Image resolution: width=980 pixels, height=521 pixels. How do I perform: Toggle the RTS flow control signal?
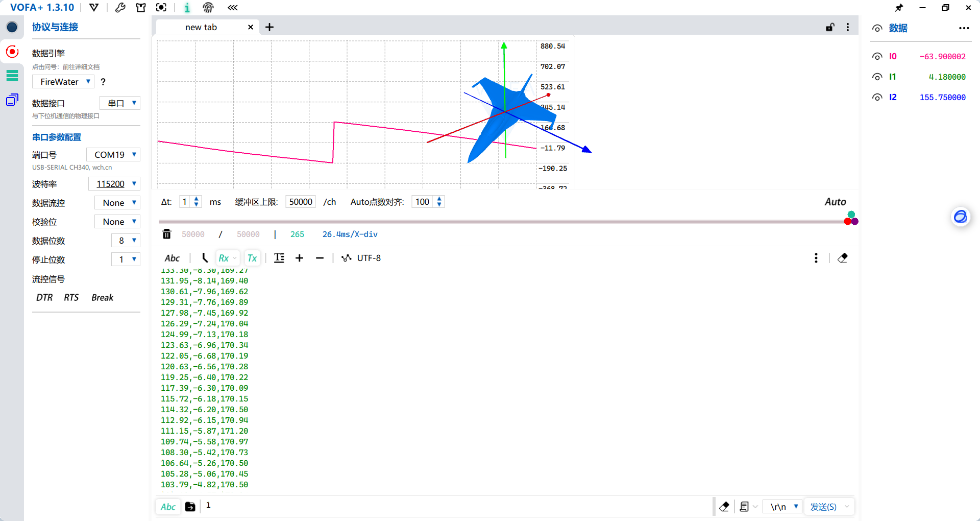(71, 298)
